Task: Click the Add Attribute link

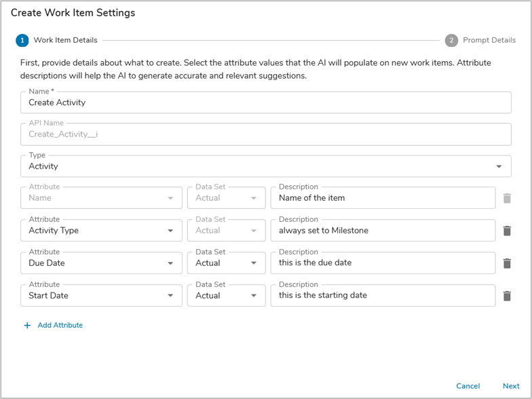Action: [x=60, y=326]
